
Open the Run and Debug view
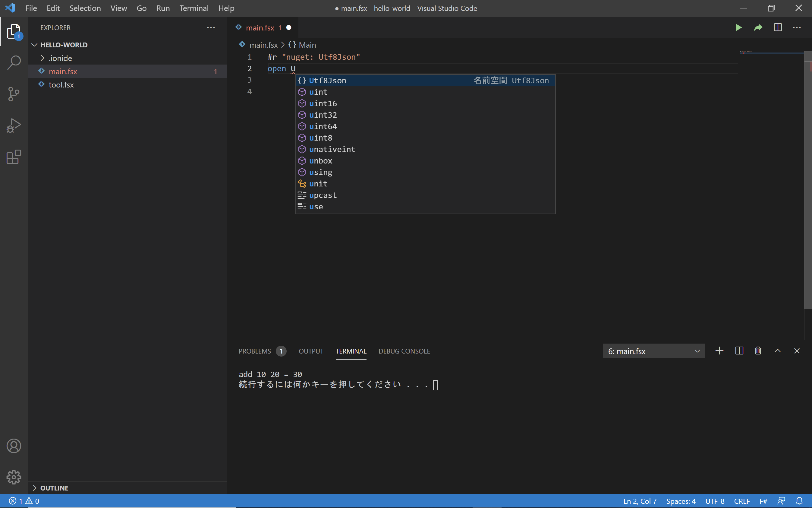(x=14, y=125)
